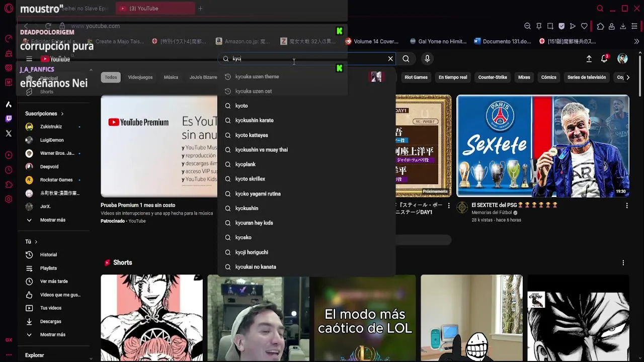Choose suggestion kyouka uzen theme

point(307,77)
